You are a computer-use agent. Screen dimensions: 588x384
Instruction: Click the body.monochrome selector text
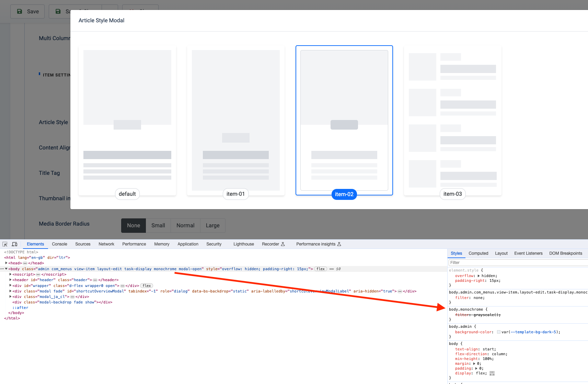pos(466,309)
